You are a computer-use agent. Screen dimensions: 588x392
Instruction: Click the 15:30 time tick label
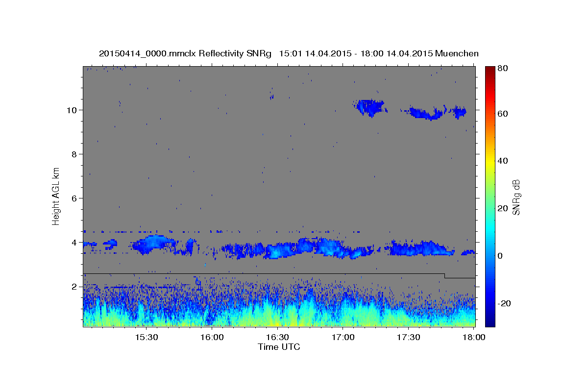tap(146, 337)
